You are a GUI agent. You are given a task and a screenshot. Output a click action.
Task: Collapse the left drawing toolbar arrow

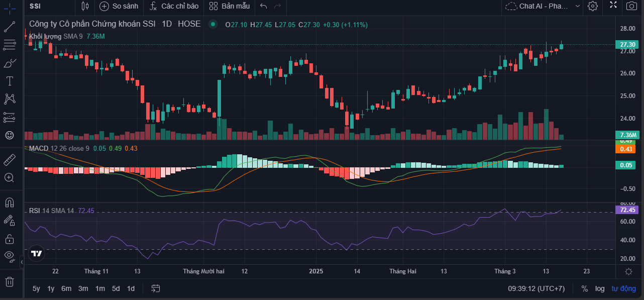pos(22,262)
